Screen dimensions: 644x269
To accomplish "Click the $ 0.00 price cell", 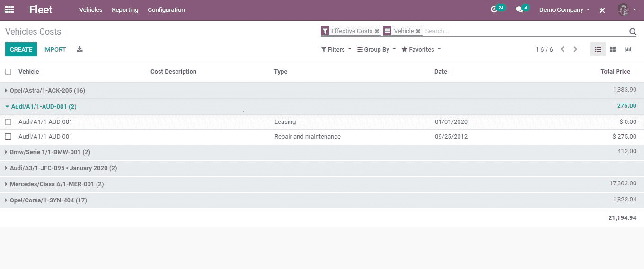I will (628, 122).
